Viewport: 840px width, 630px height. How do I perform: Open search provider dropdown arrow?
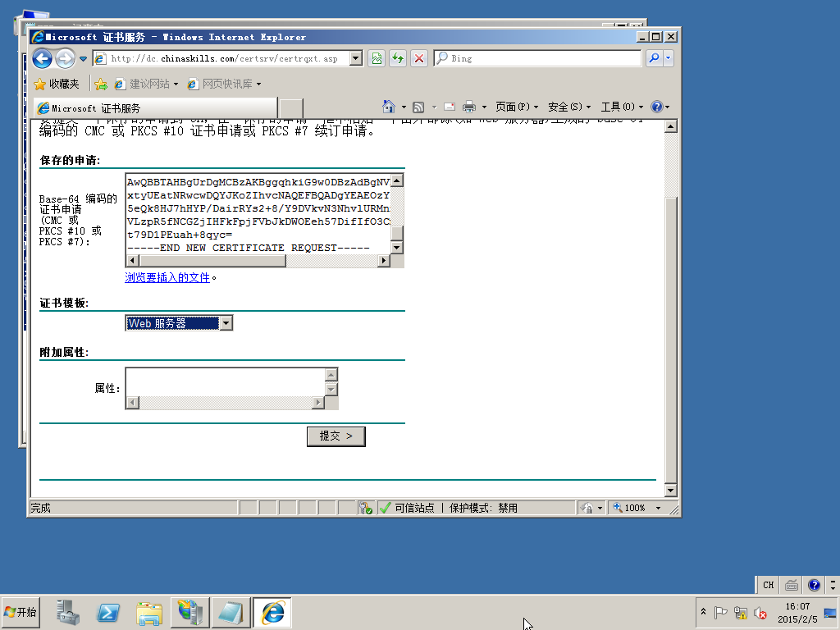[x=668, y=58]
